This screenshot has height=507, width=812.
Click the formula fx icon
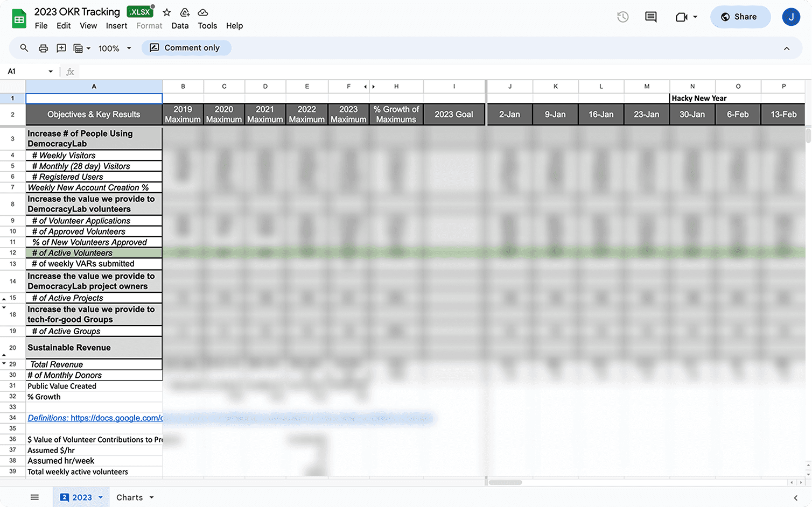pos(70,71)
